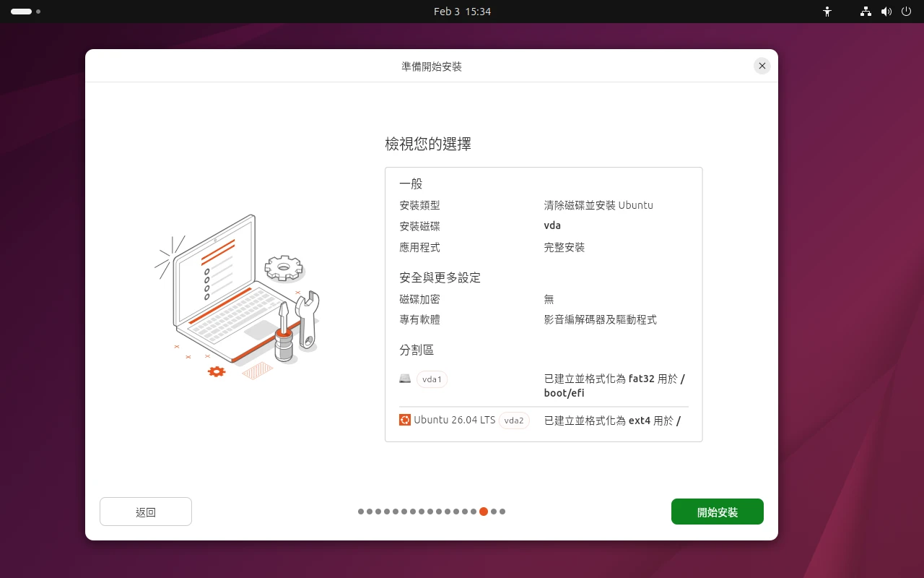Click the highlighted orange progress dot
The image size is (924, 578).
pos(484,512)
